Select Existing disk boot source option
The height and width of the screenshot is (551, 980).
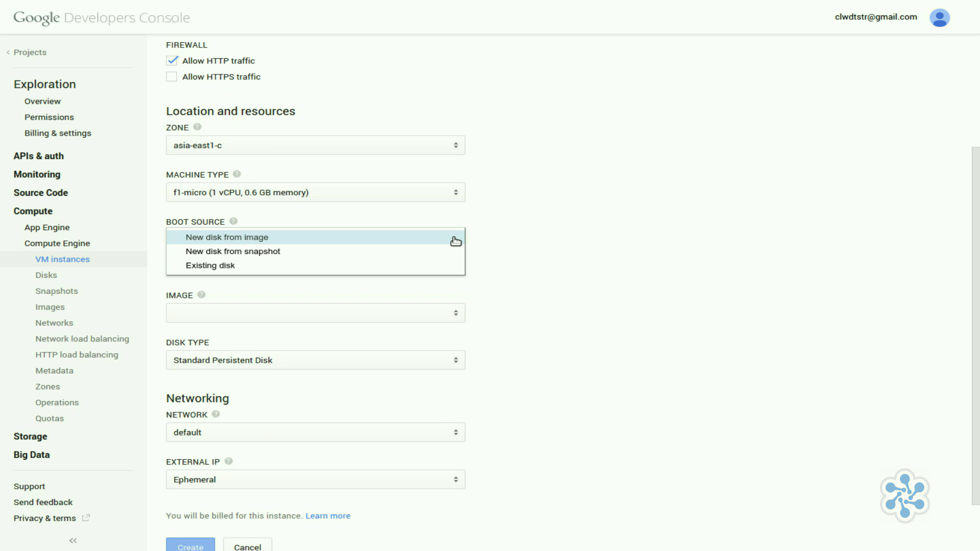tap(210, 265)
